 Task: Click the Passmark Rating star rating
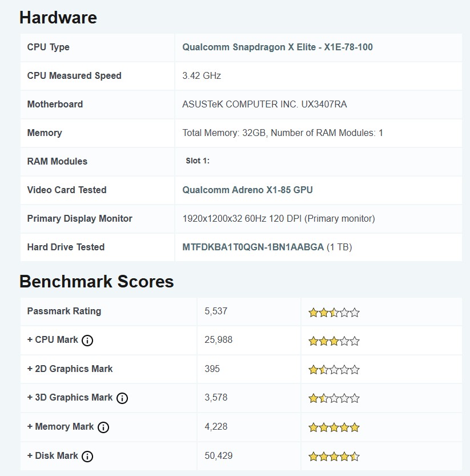[334, 313]
